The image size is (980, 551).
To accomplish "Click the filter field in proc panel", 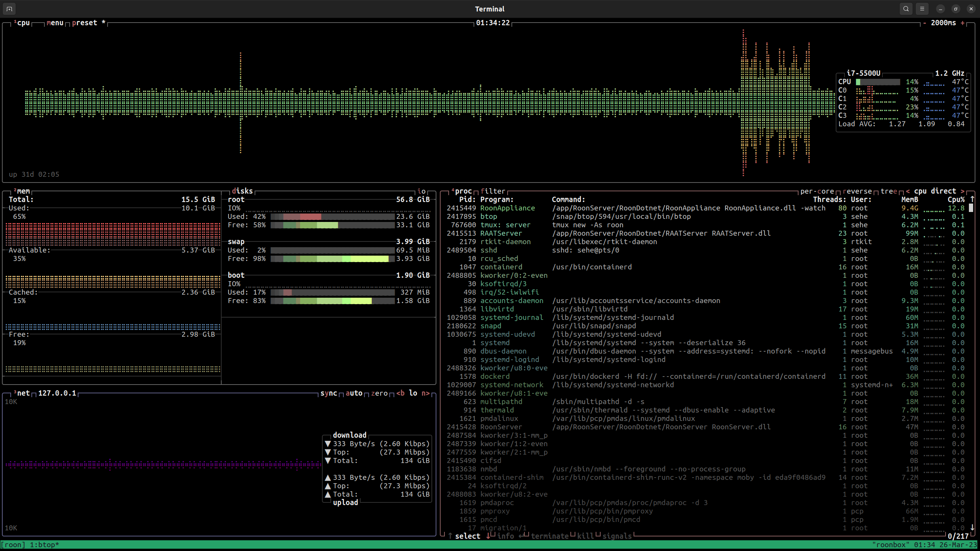I will (x=493, y=191).
